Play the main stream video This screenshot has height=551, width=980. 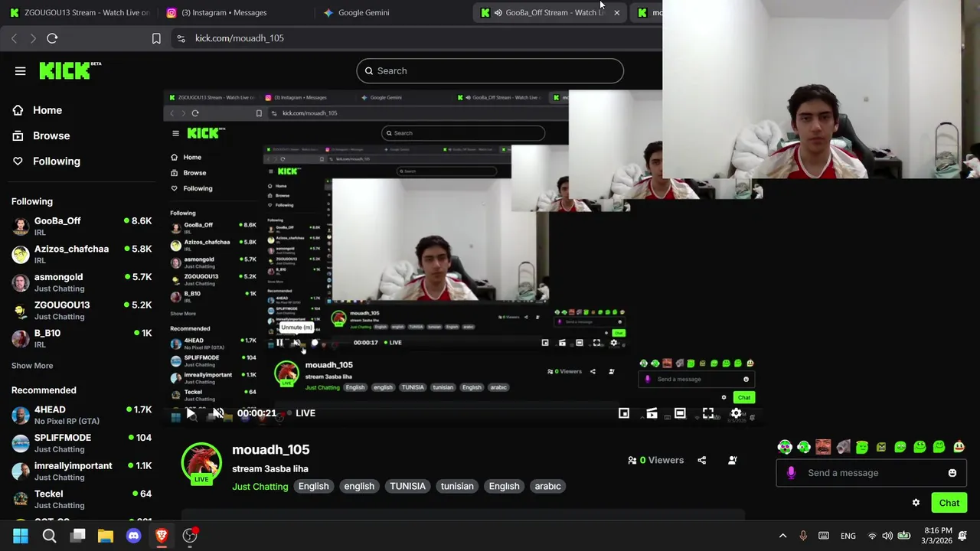(191, 413)
